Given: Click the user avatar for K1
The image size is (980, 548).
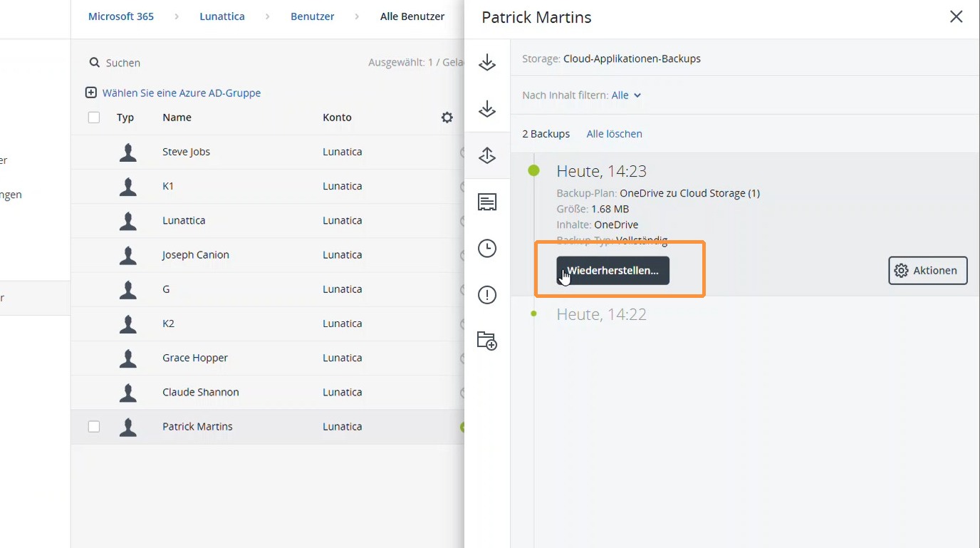Looking at the screenshot, I should 128,187.
